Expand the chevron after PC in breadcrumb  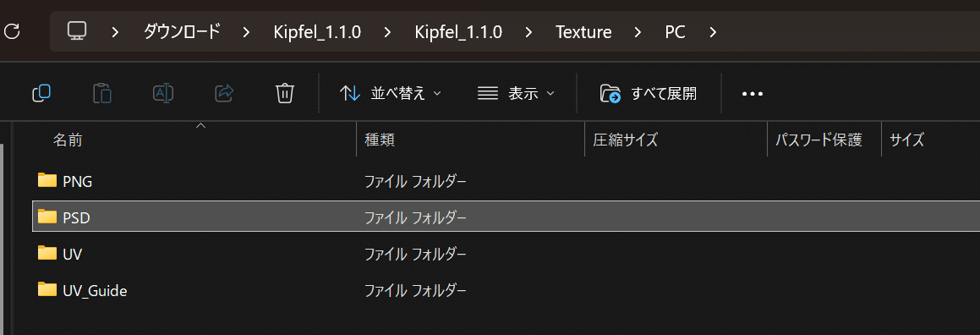coord(713,31)
